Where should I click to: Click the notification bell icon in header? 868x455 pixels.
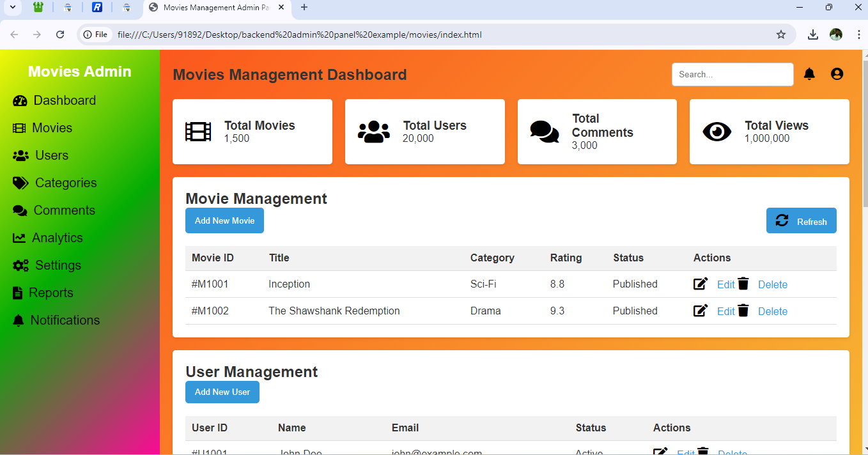click(x=809, y=74)
